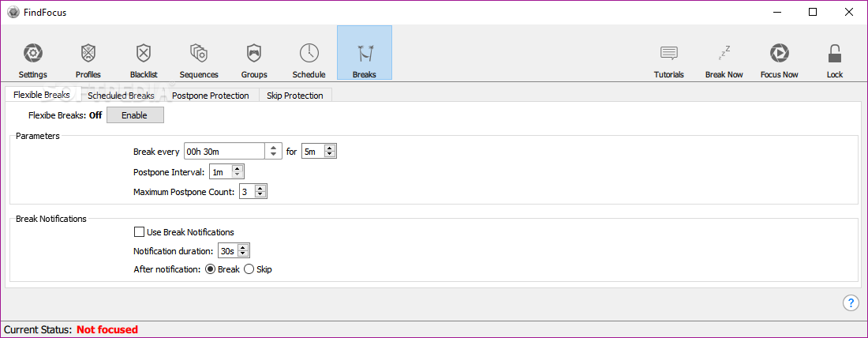Click the After notification label
The image size is (868, 338).
pyautogui.click(x=166, y=270)
